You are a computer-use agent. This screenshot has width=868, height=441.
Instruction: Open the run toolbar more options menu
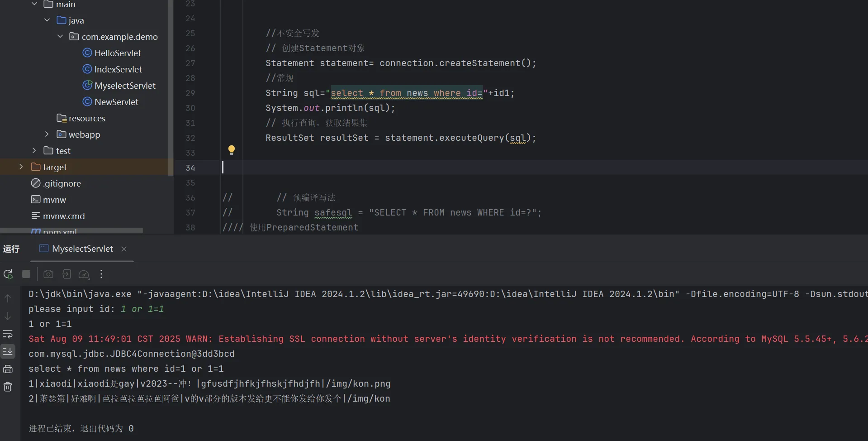coord(101,274)
